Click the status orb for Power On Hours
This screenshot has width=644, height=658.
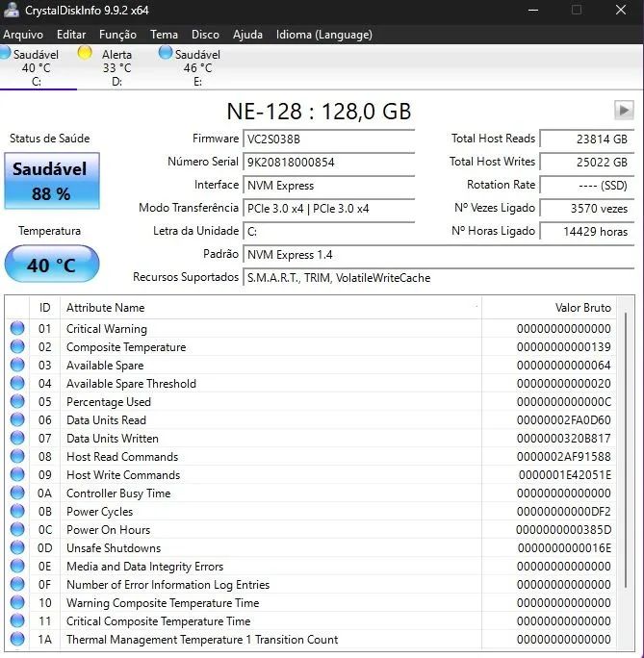point(17,529)
